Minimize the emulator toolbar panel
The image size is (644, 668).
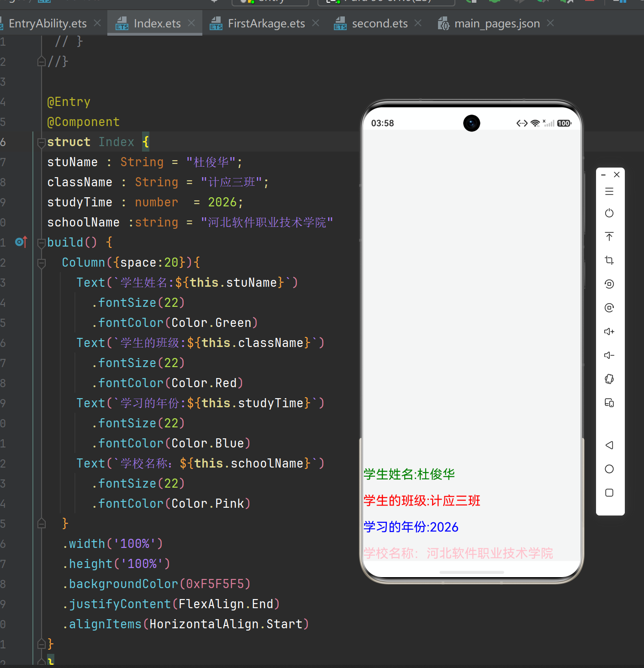click(x=603, y=175)
